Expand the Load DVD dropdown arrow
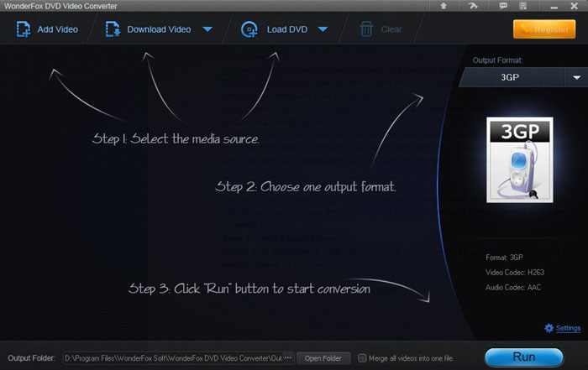Image resolution: width=588 pixels, height=370 pixels. point(323,29)
